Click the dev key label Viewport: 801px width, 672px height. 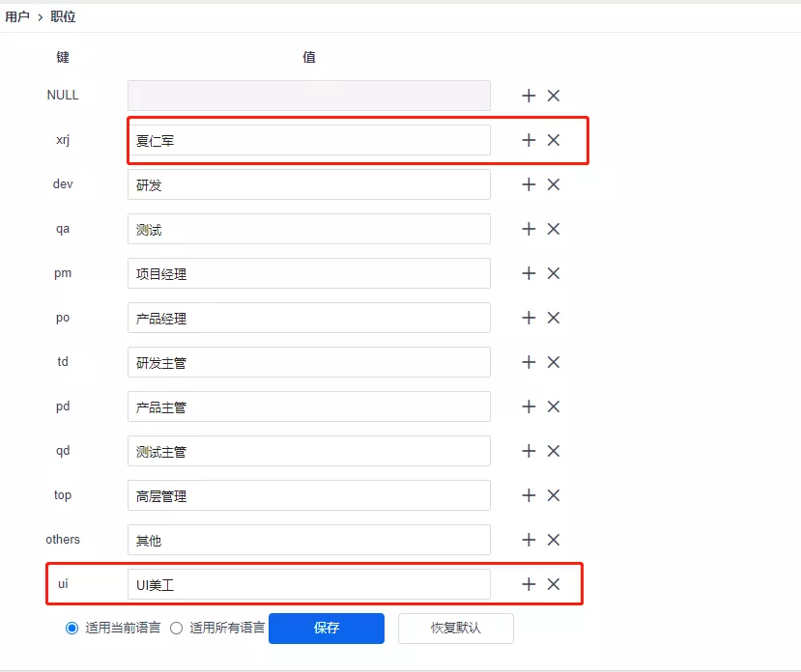pos(63,183)
